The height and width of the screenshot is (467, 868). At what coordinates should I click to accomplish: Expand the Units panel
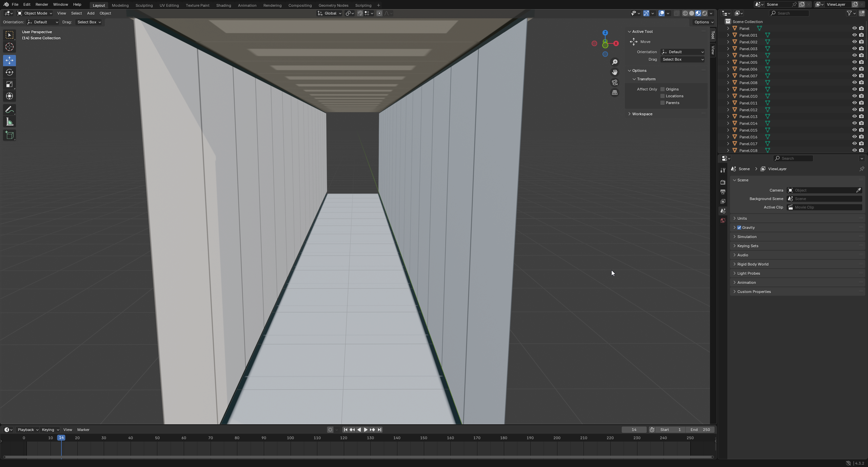742,218
